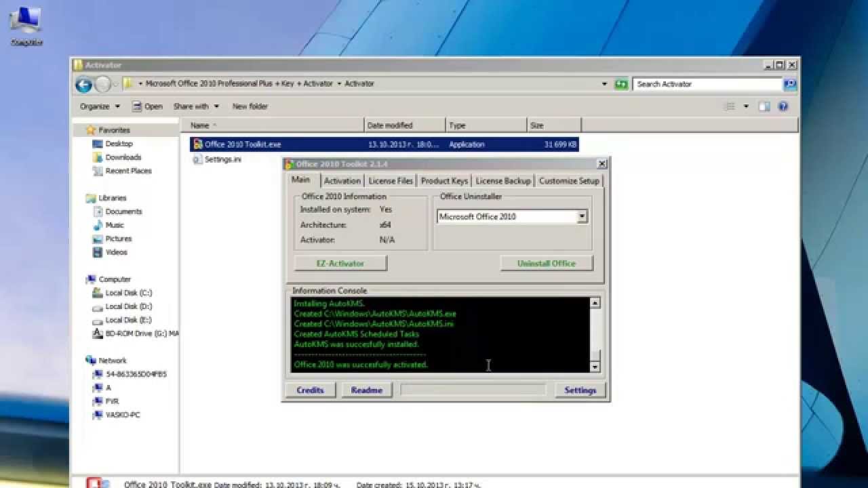Click the Office 2010 breadcrumb segment

click(239, 84)
